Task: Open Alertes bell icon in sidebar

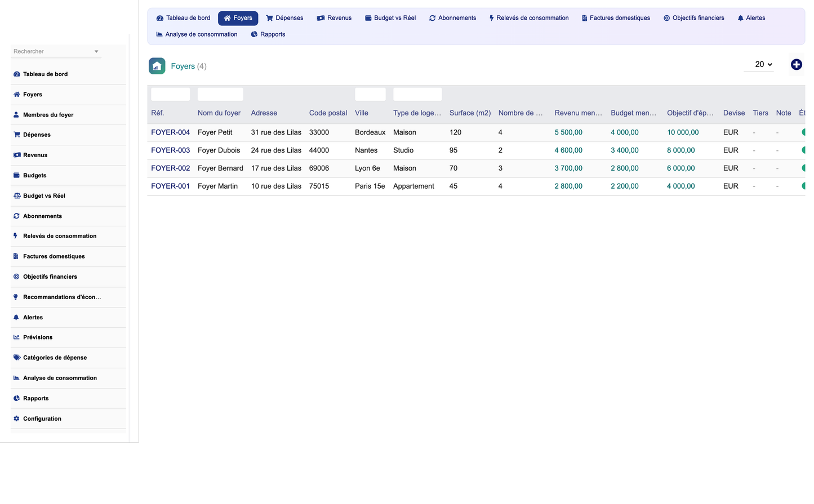Action: pyautogui.click(x=16, y=318)
